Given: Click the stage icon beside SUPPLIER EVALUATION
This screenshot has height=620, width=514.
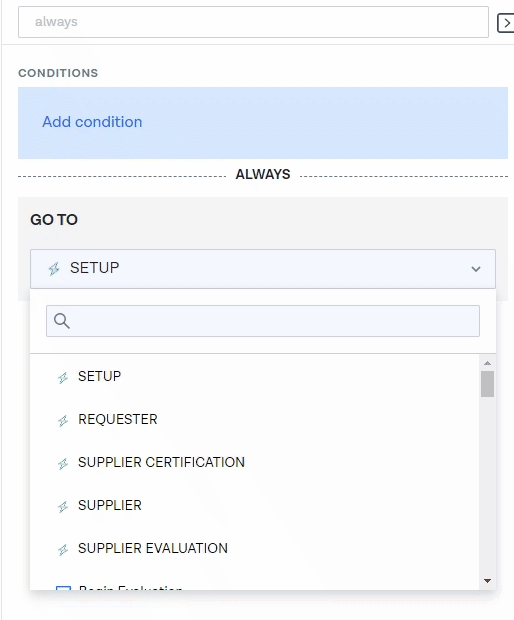Looking at the screenshot, I should click(x=63, y=550).
